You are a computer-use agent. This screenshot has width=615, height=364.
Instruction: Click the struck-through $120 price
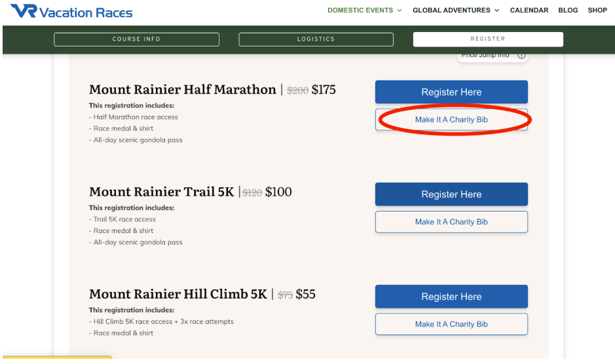coord(252,193)
